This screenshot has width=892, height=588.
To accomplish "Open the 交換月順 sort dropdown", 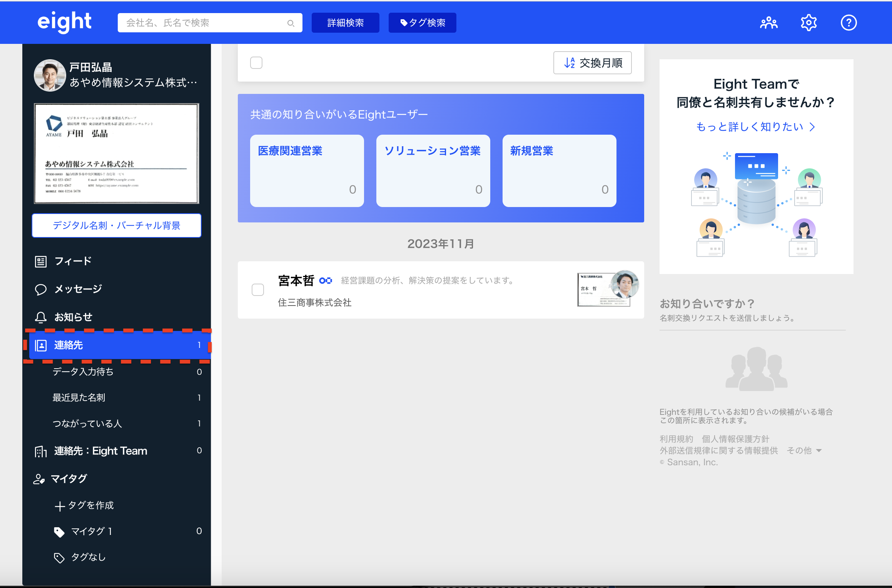I will pyautogui.click(x=593, y=63).
